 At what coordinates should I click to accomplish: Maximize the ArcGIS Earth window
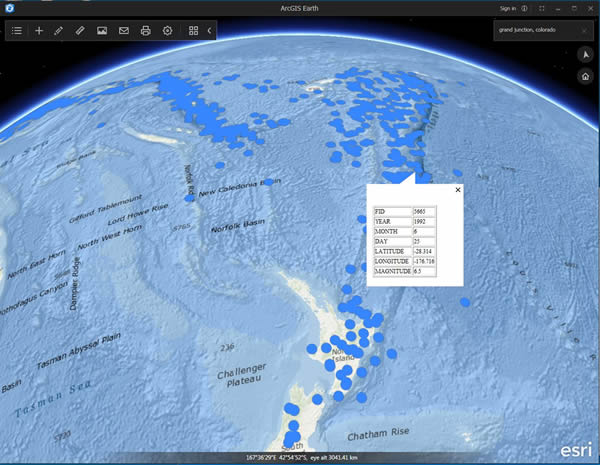(574, 8)
